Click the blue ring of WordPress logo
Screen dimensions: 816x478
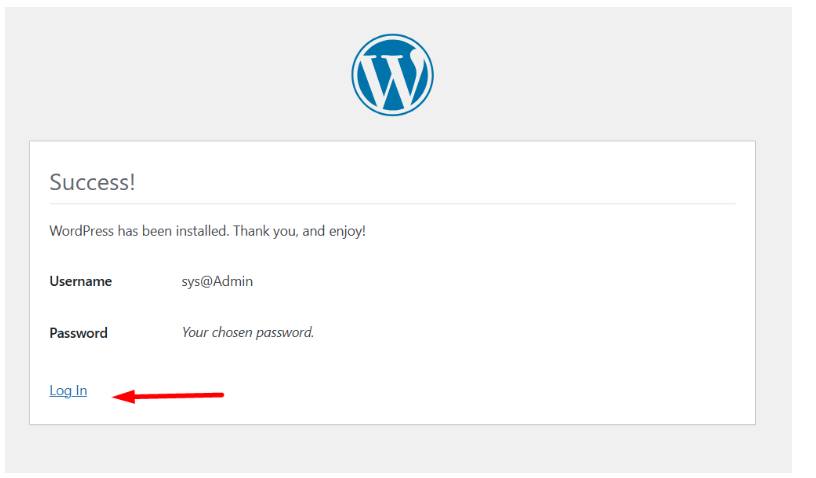356,75
